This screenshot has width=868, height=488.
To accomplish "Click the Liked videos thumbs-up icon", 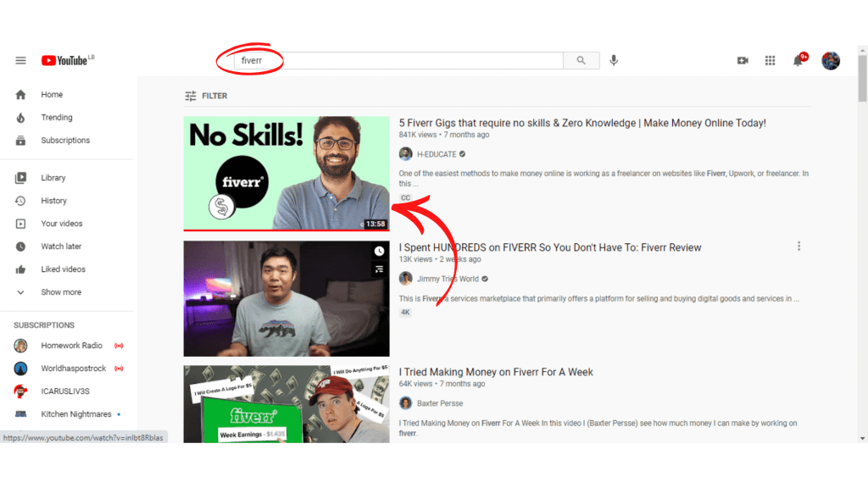I will pos(20,269).
